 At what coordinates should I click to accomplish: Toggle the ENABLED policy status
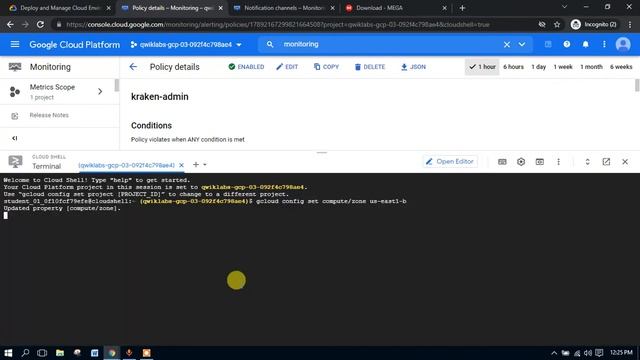tap(246, 67)
